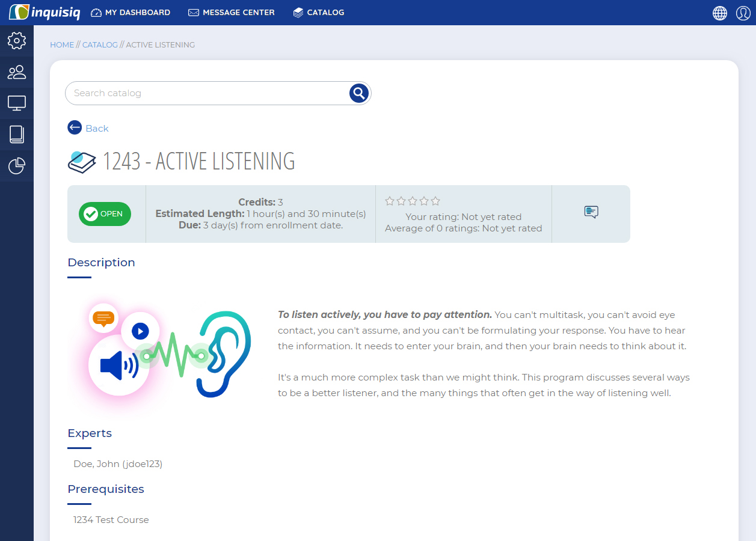Open the book catalog icon in the sidebar
The width and height of the screenshot is (756, 541).
pos(16,135)
